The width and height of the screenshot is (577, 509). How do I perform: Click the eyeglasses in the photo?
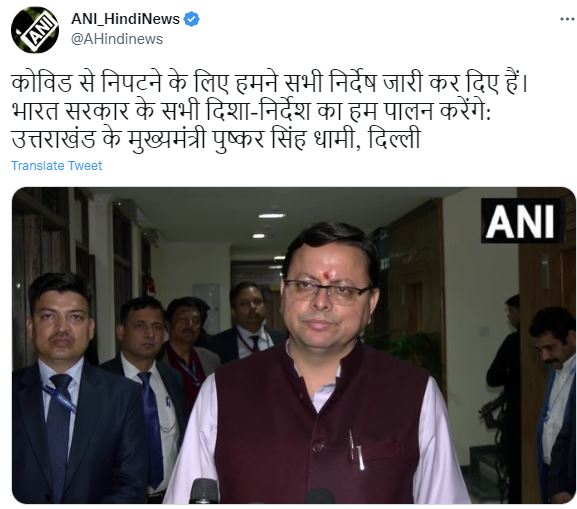pyautogui.click(x=327, y=291)
